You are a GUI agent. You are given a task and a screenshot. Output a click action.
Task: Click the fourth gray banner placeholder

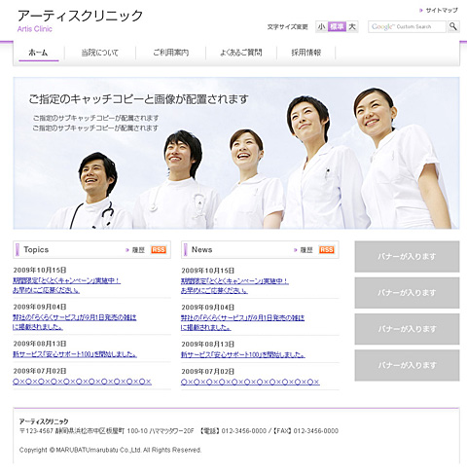coord(407,365)
